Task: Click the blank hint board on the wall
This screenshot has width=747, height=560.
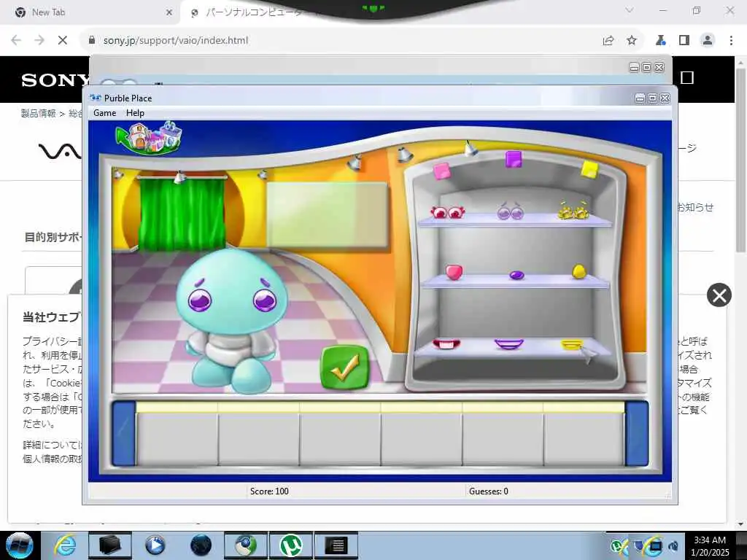Action: pyautogui.click(x=327, y=215)
